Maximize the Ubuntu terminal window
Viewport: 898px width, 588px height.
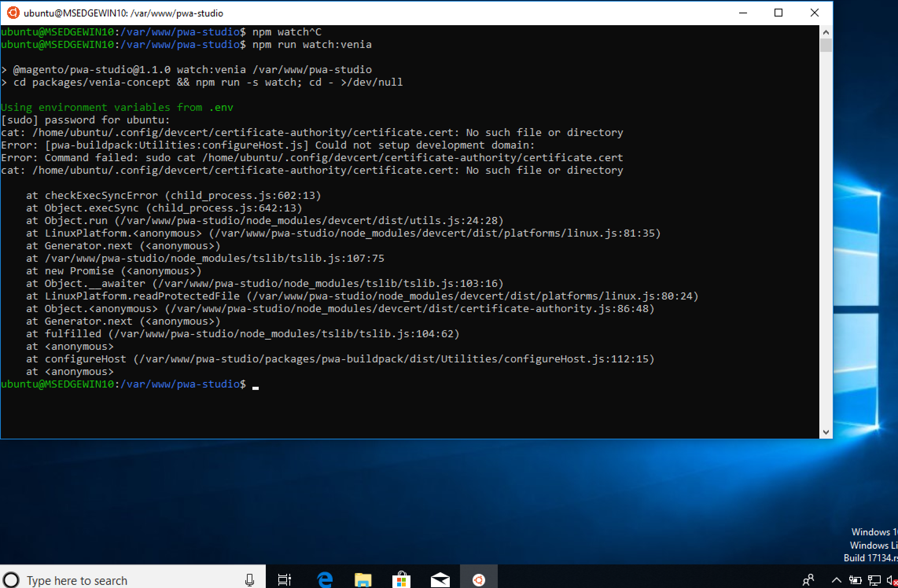(778, 13)
